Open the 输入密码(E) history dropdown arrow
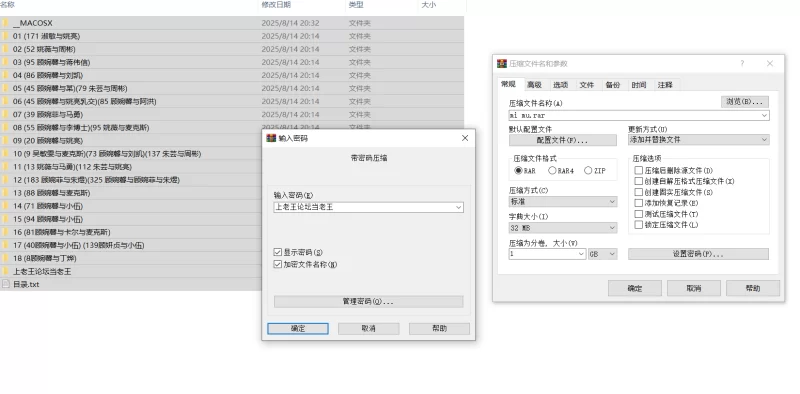This screenshot has width=800, height=394. [x=458, y=207]
